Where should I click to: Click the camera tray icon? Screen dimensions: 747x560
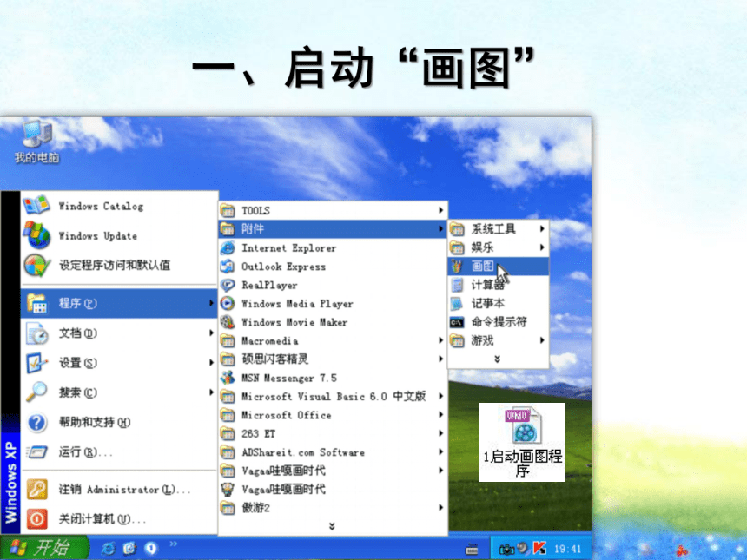(506, 549)
